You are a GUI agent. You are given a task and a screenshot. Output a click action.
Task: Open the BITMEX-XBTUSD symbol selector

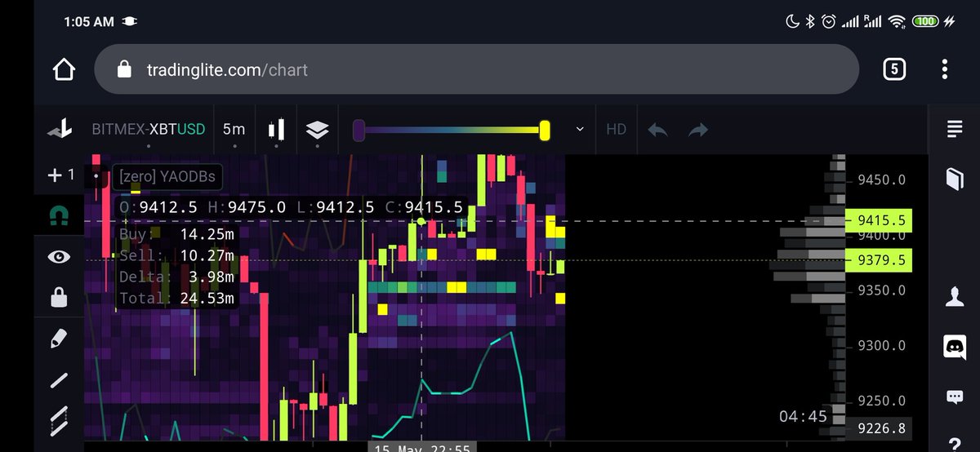tap(149, 129)
